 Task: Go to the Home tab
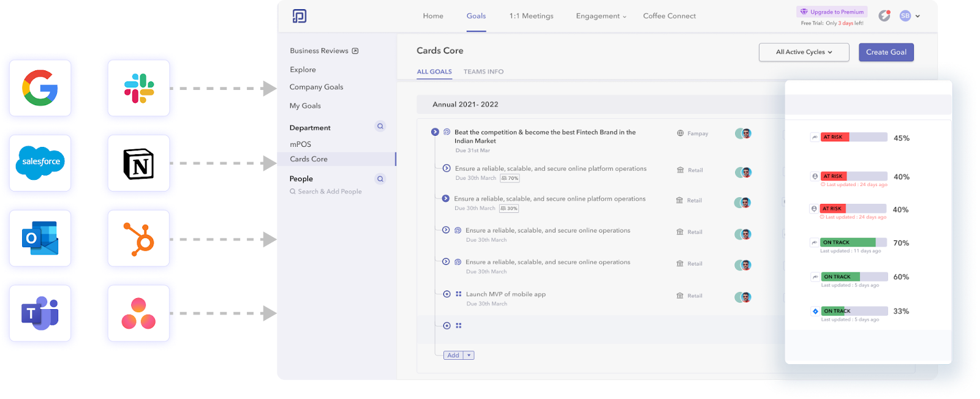point(433,16)
